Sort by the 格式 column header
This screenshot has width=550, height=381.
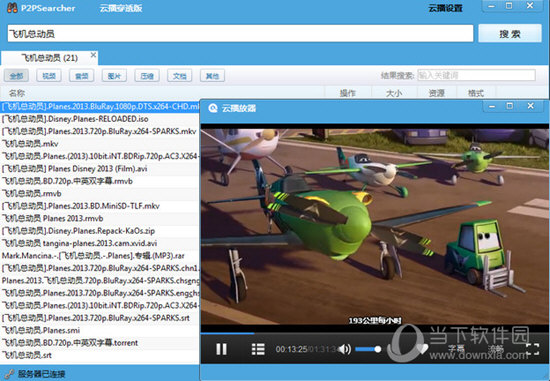pos(476,93)
